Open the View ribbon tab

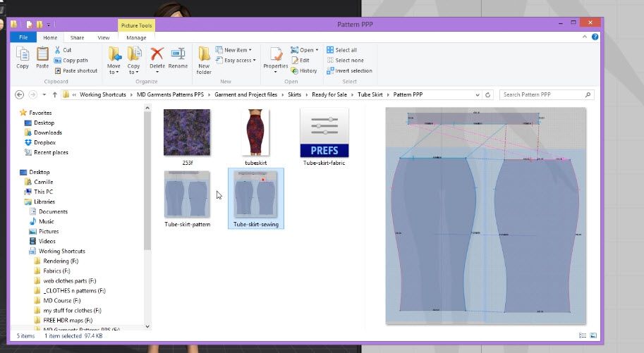[104, 37]
